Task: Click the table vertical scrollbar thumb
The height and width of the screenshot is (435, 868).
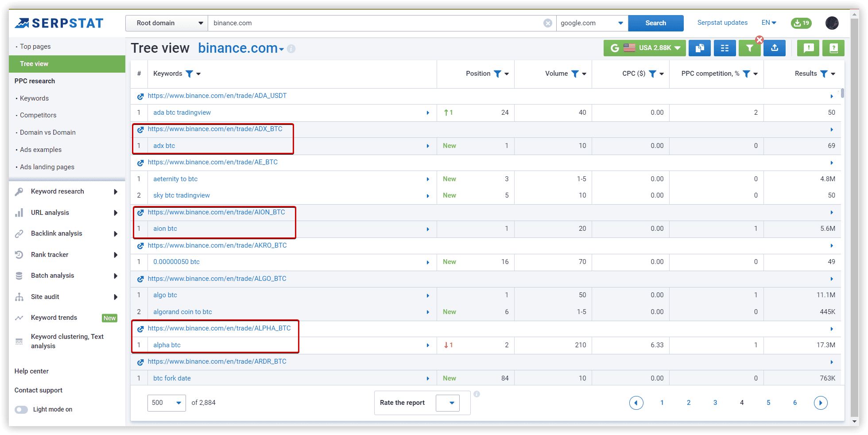Action: click(x=842, y=93)
